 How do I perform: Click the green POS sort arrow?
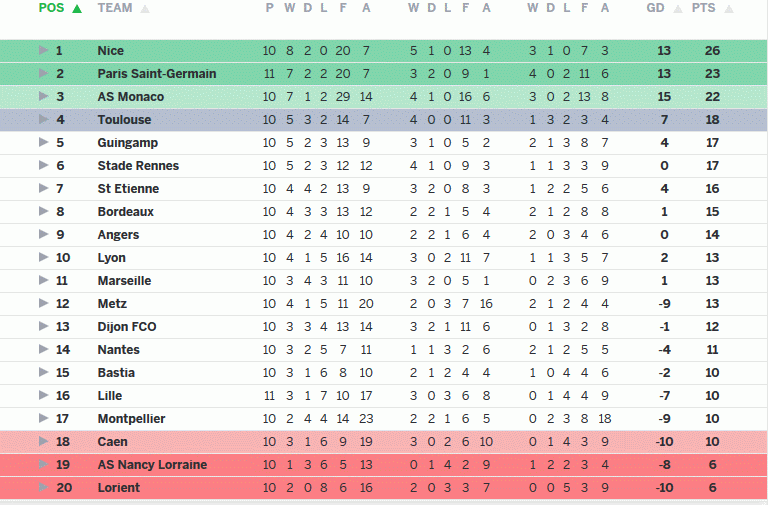point(77,9)
